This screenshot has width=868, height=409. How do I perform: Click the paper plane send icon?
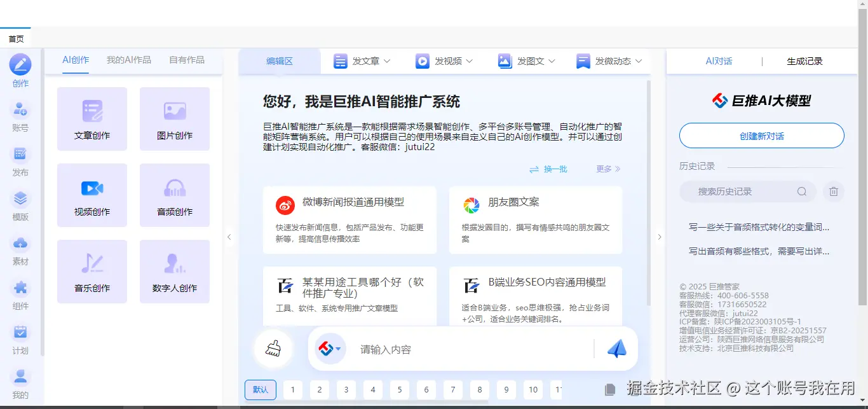point(616,349)
